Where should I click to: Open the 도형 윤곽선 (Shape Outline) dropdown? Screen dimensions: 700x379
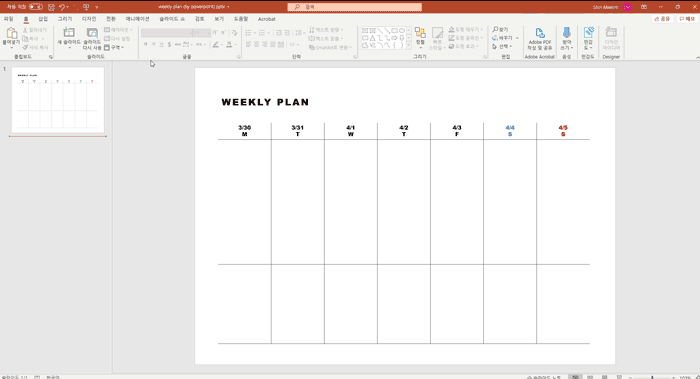(x=466, y=38)
